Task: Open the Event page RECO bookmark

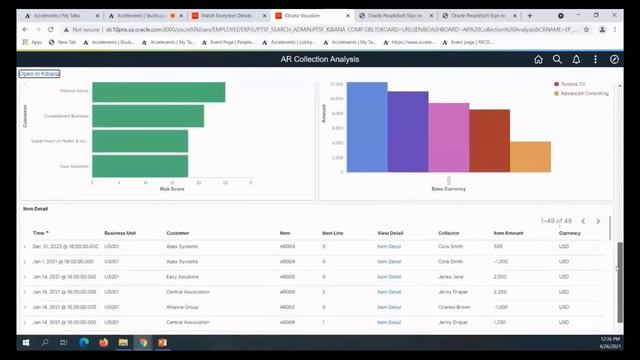Action: click(x=468, y=42)
